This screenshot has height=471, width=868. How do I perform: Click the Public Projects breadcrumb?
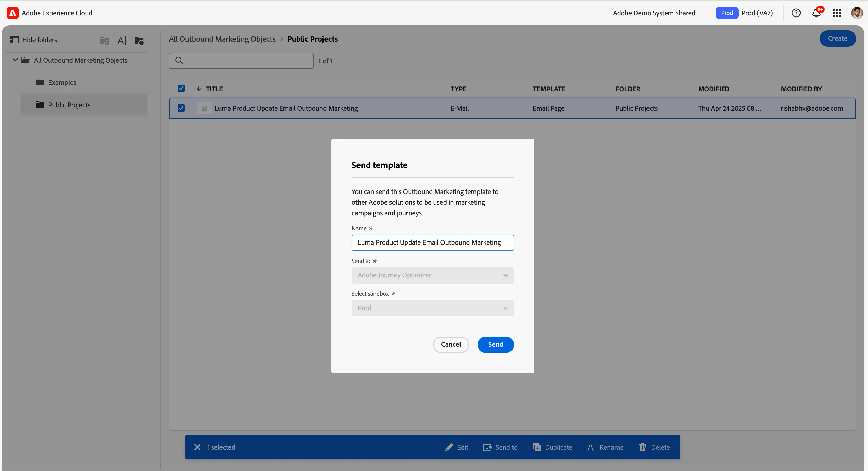tap(312, 39)
